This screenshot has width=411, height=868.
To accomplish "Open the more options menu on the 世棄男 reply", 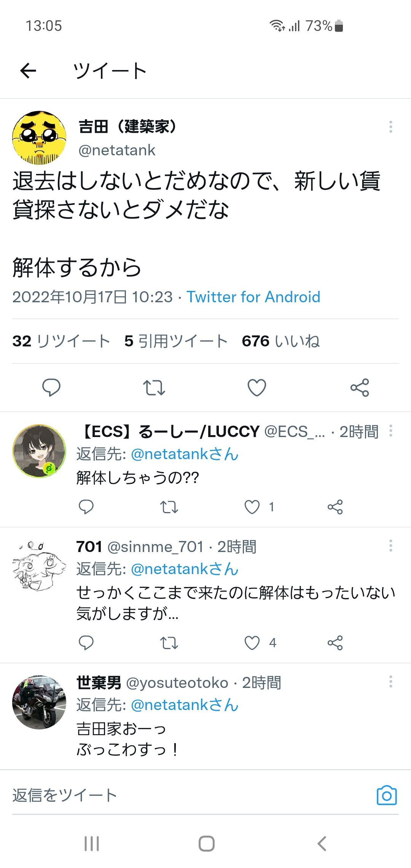I will (390, 681).
